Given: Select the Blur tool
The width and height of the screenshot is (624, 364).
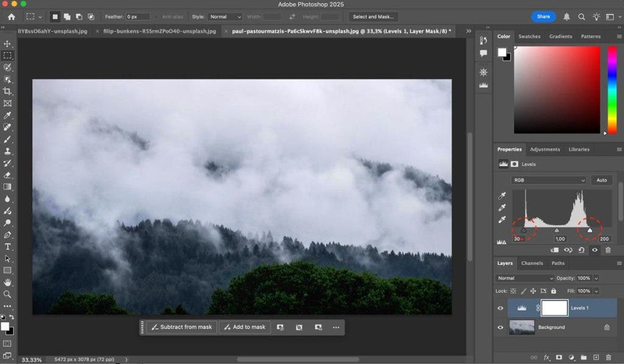Looking at the screenshot, I should tap(7, 198).
